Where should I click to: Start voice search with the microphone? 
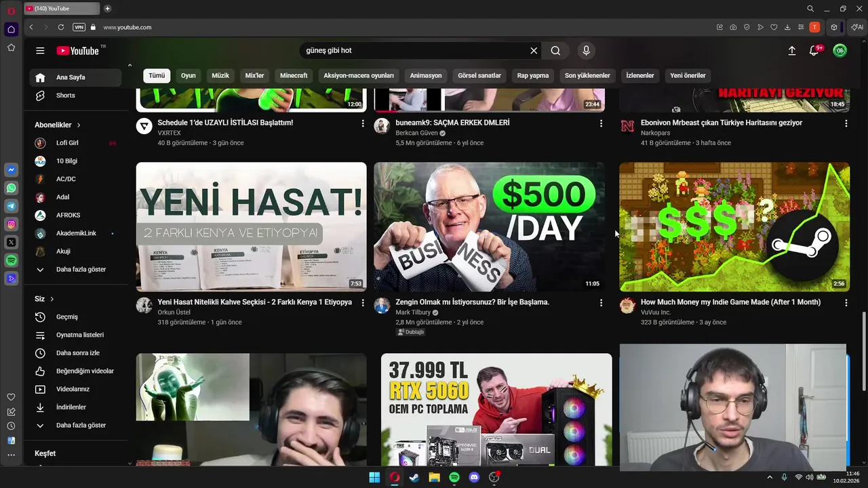[x=587, y=51]
